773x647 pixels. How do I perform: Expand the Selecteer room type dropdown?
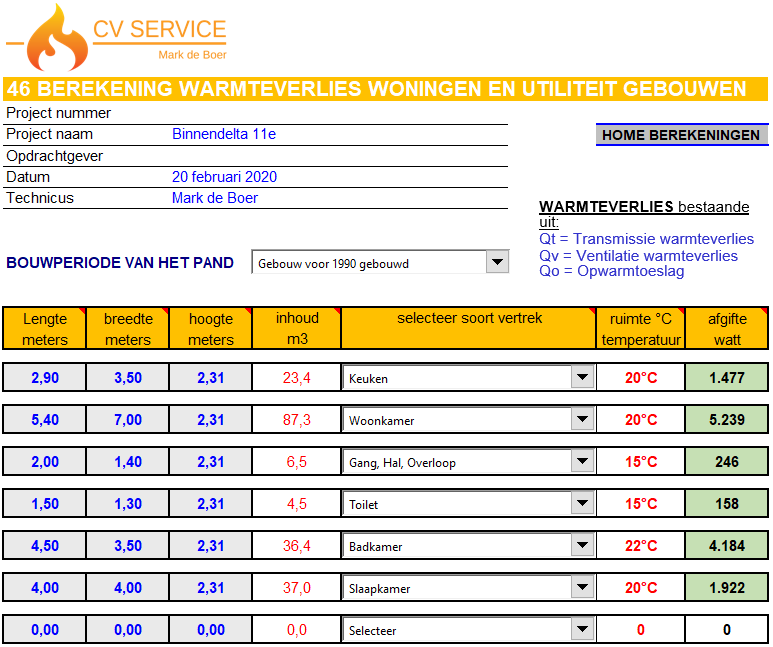tap(582, 629)
